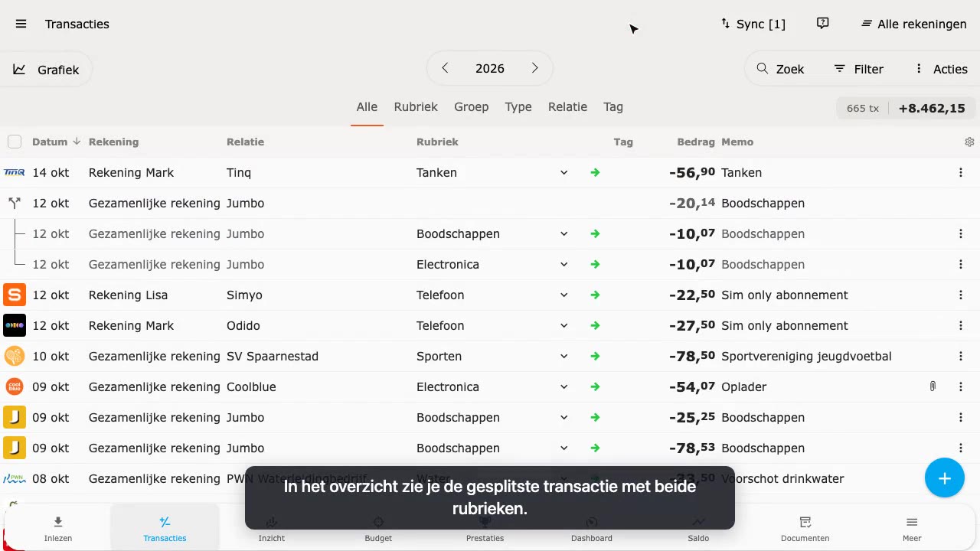Viewport: 980px width, 551px height.
Task: Open the Acties menu
Action: pos(941,69)
